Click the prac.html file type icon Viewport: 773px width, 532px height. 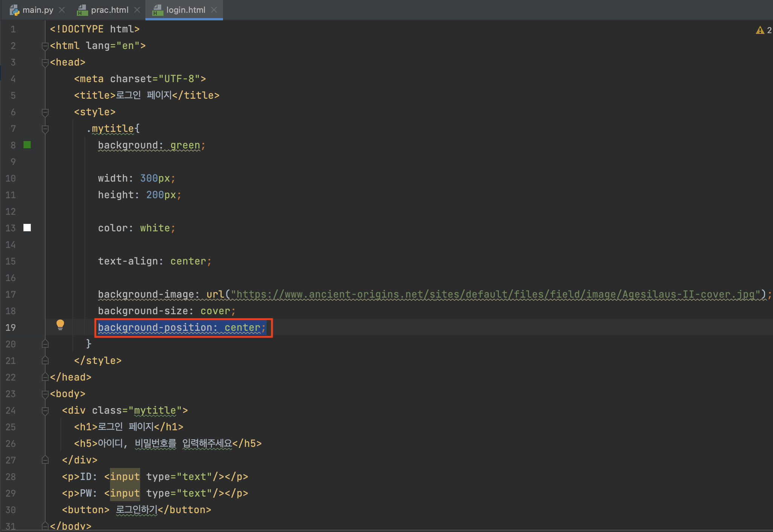[82, 10]
